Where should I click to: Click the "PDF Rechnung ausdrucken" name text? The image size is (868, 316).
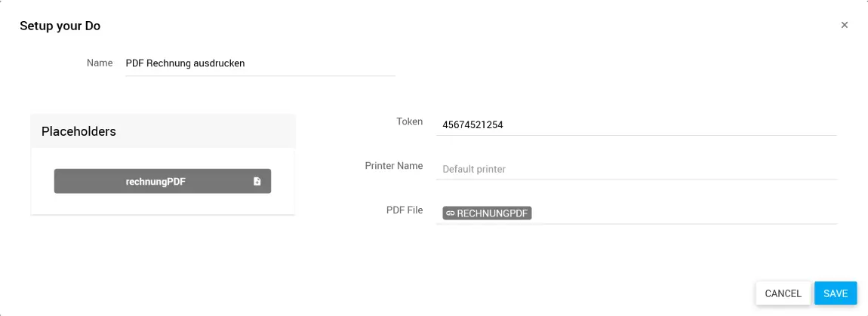[185, 64]
